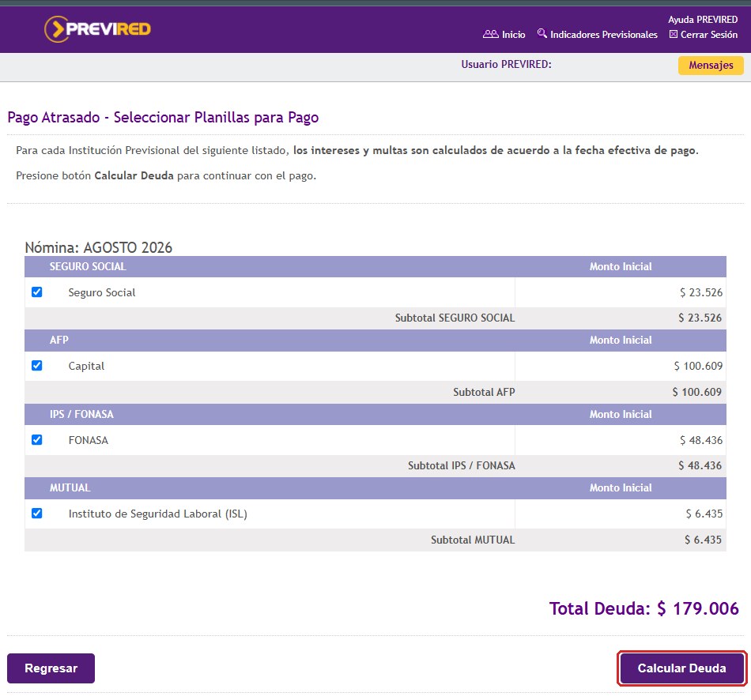Click the PREVIRED logo
751x700 pixels.
pyautogui.click(x=97, y=29)
